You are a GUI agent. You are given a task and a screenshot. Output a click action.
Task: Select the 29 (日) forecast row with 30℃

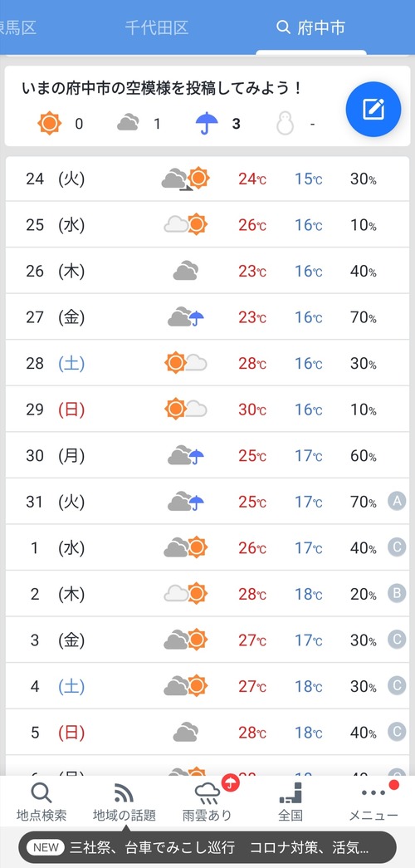[207, 409]
